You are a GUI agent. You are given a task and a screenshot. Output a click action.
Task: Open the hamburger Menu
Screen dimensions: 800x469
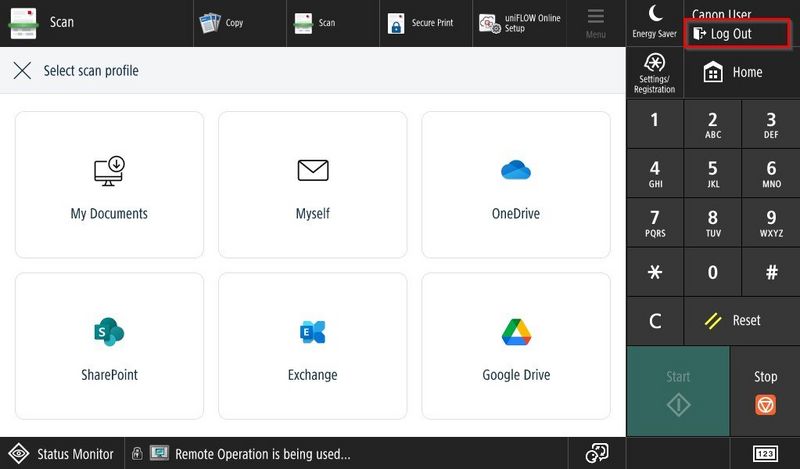tap(596, 22)
